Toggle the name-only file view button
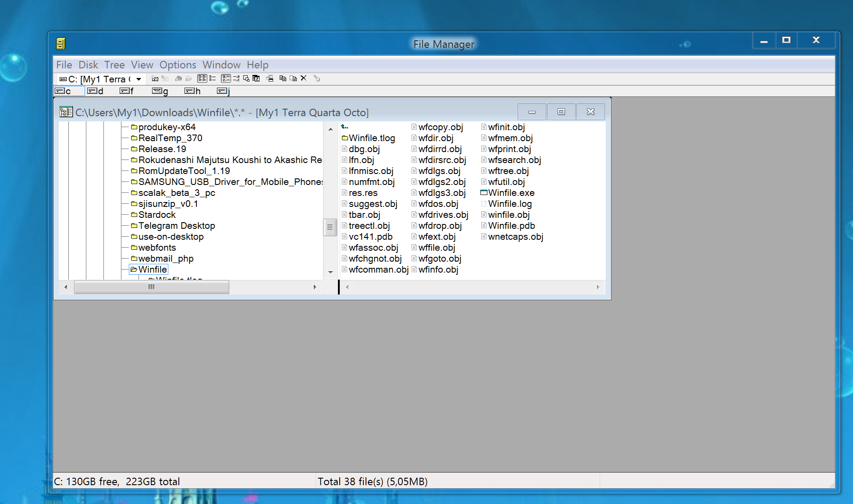The image size is (853, 504). (202, 78)
